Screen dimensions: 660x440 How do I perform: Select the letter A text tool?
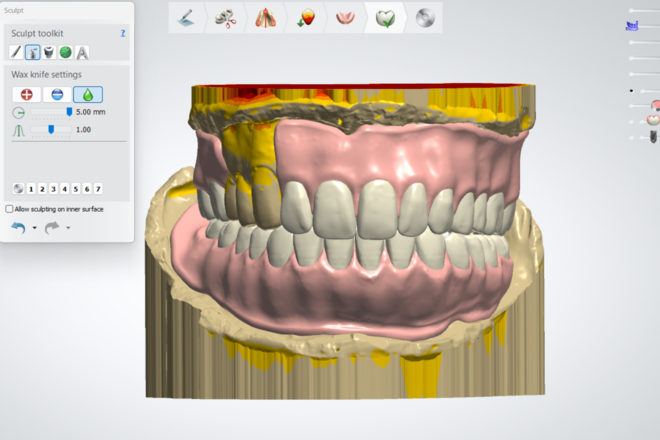click(82, 52)
